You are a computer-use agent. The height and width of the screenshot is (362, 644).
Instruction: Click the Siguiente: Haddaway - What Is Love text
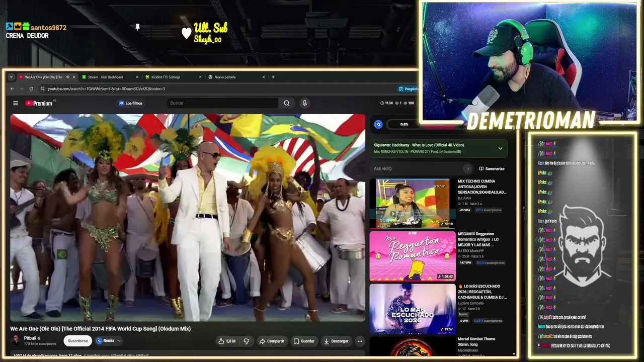(419, 145)
